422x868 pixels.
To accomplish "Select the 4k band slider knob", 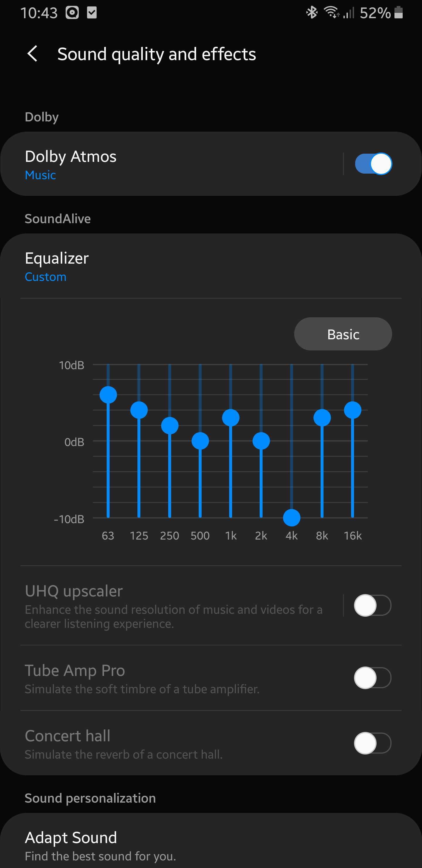I will tap(292, 518).
